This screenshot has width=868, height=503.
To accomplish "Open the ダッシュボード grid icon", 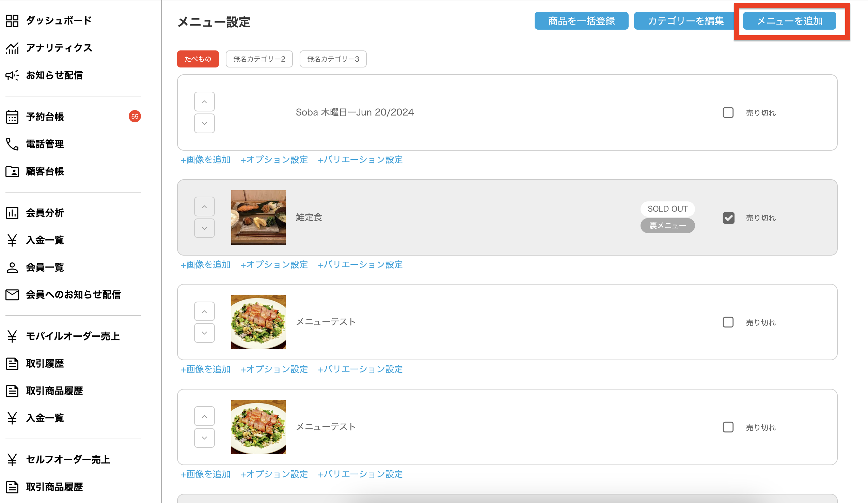I will click(x=12, y=21).
